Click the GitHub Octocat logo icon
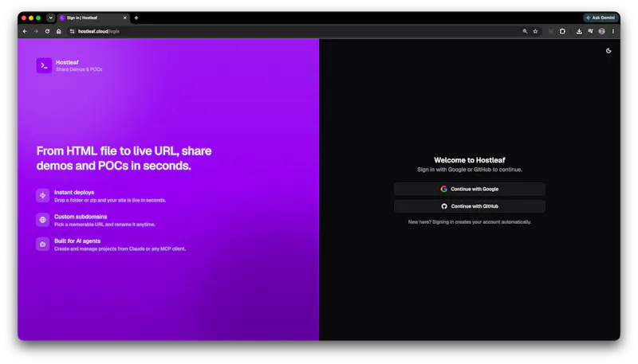This screenshot has height=364, width=638. [444, 206]
